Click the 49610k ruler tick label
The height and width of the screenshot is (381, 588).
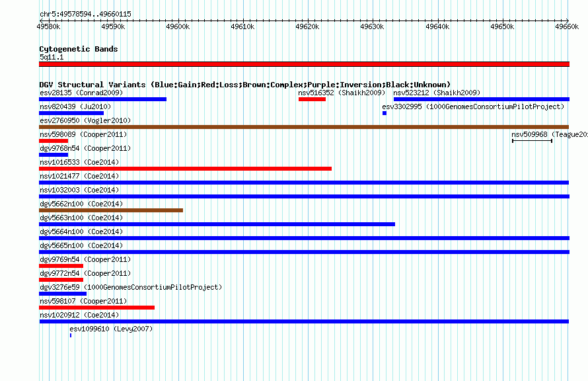(242, 26)
